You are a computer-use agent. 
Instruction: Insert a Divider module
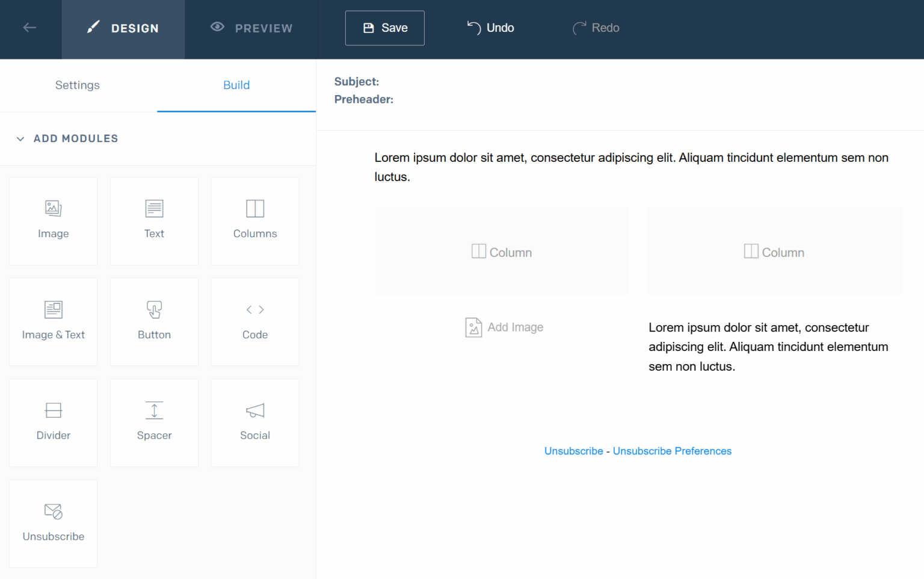pyautogui.click(x=53, y=423)
